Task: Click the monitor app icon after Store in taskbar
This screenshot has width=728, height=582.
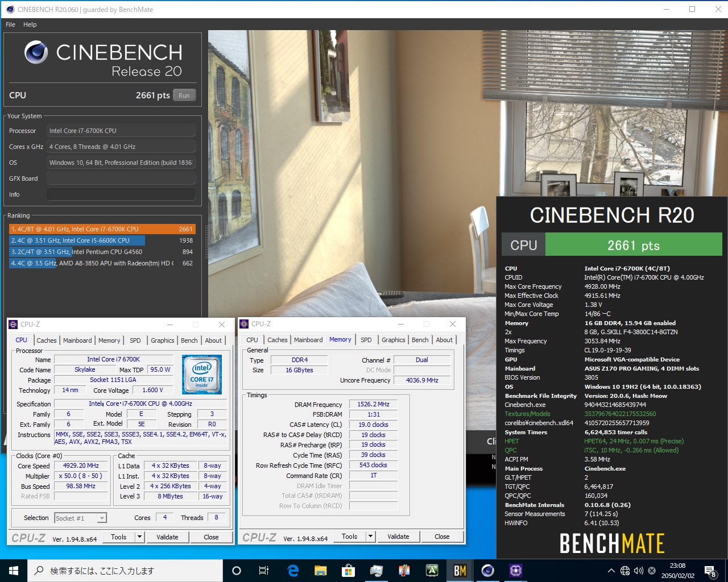Action: click(x=376, y=571)
